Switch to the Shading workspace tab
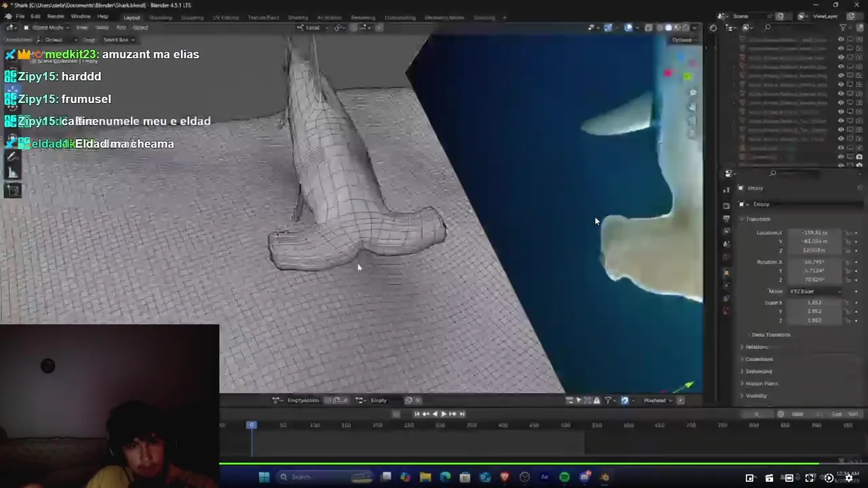This screenshot has height=488, width=868. coord(298,18)
